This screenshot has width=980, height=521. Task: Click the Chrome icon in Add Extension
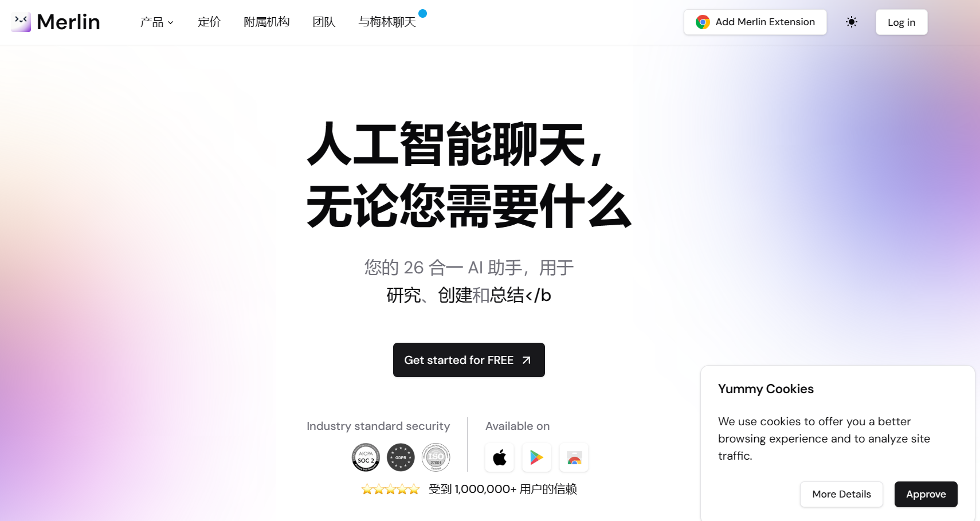pyautogui.click(x=703, y=22)
